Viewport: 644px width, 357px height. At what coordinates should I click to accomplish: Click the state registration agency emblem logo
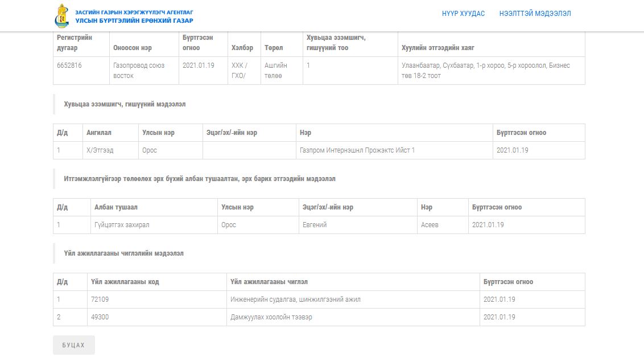[x=63, y=15]
